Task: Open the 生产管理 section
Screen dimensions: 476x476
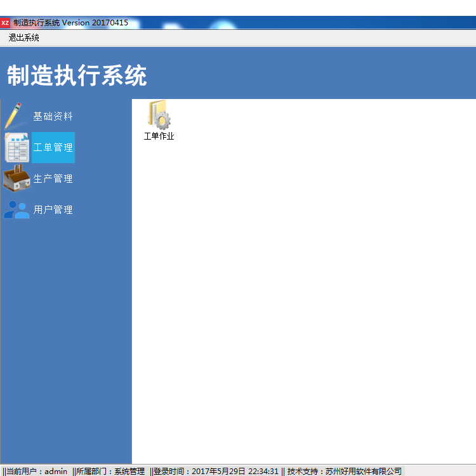Action: pos(53,178)
